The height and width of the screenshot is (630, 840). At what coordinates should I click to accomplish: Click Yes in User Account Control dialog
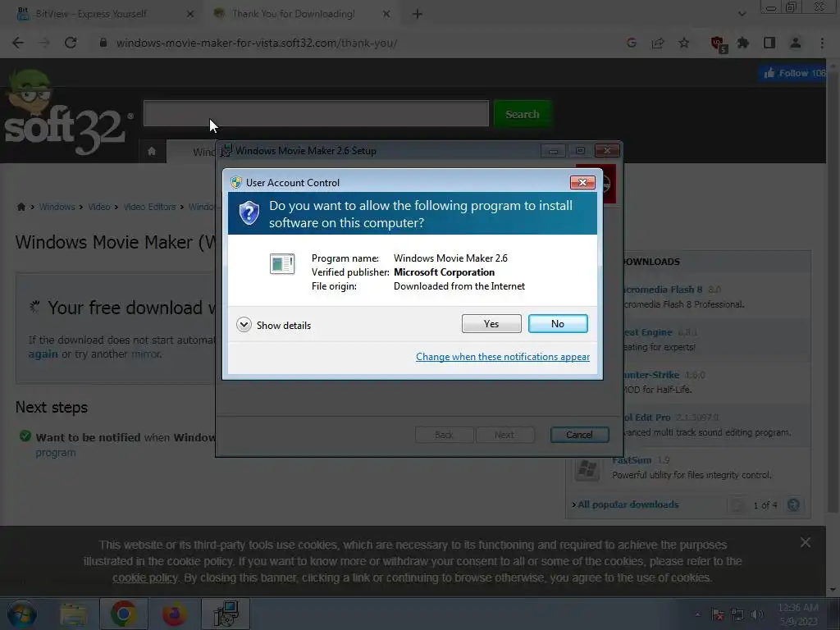491,323
